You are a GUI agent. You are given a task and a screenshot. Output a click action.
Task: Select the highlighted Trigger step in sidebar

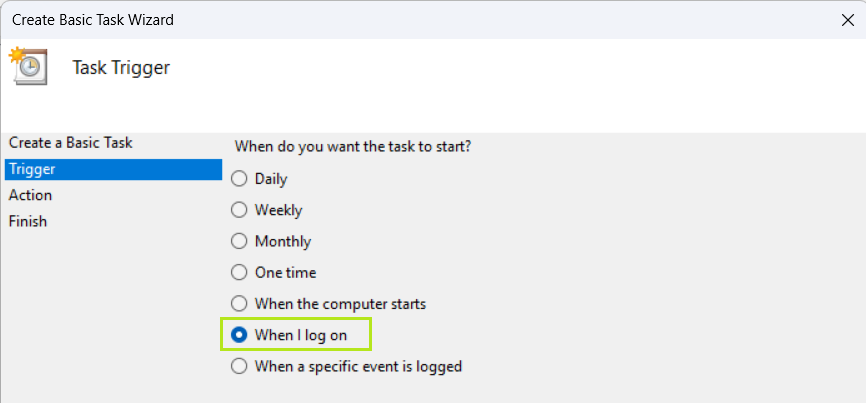click(32, 169)
